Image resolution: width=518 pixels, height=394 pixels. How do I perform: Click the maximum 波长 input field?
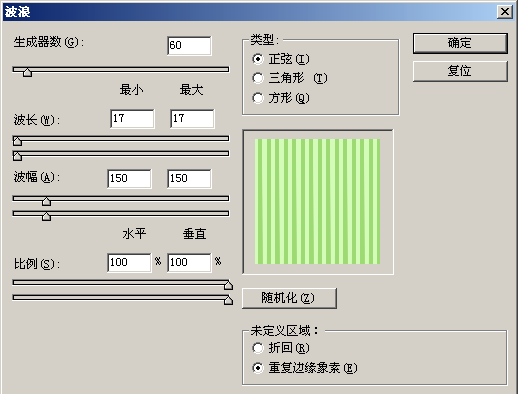(192, 118)
